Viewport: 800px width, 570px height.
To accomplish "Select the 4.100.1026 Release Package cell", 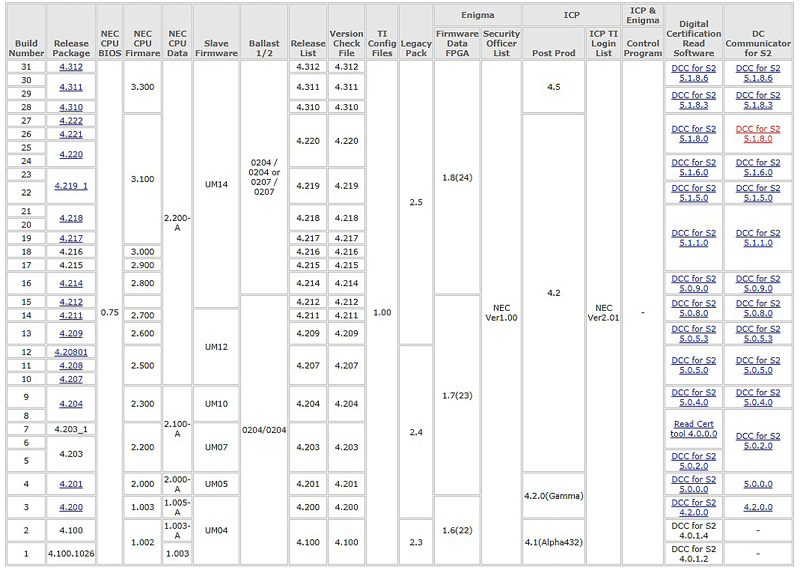I will point(71,554).
